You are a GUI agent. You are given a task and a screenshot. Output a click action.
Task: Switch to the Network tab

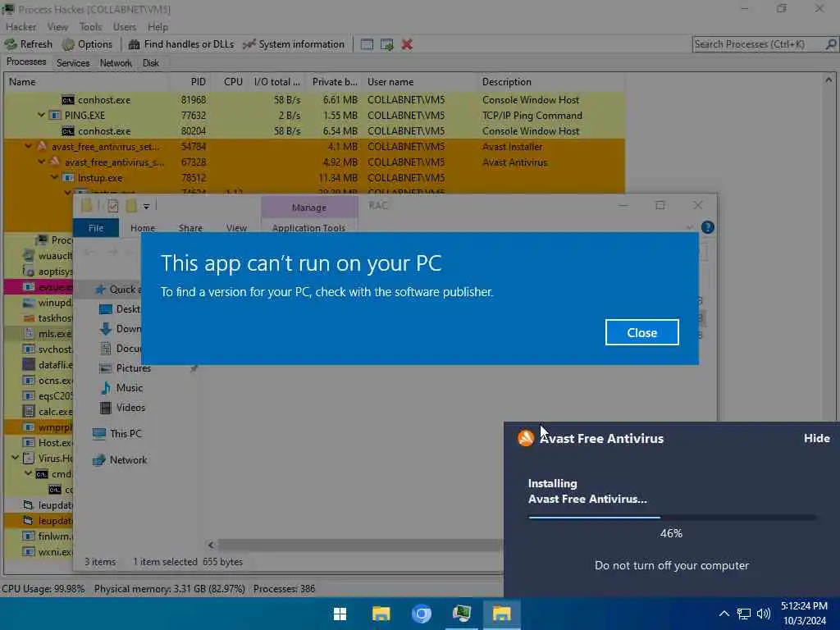tap(116, 63)
